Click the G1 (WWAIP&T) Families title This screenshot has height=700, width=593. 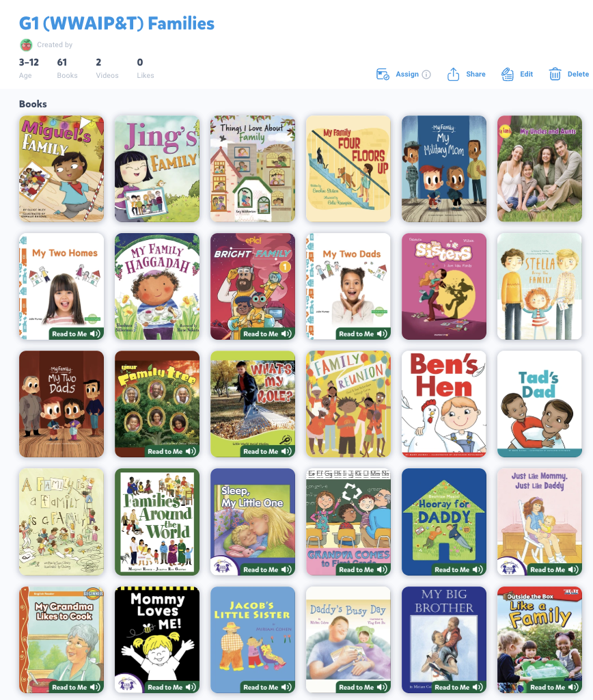click(x=117, y=23)
